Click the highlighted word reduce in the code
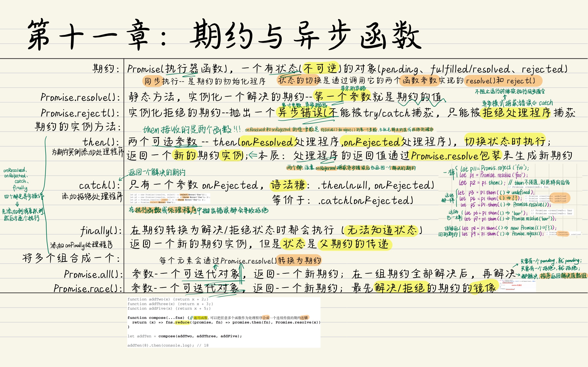Screen dimensions: 588x367 (182, 322)
